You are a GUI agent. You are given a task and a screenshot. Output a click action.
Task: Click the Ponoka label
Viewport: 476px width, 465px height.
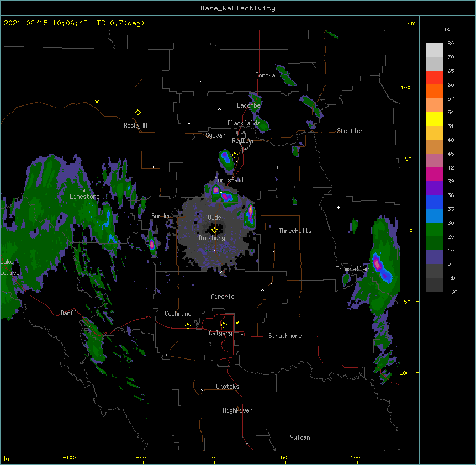click(x=265, y=75)
